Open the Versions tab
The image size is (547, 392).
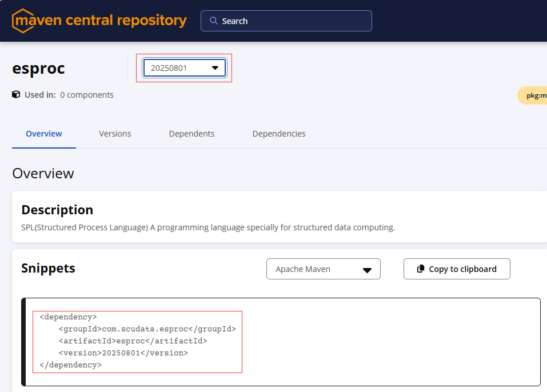tap(115, 134)
